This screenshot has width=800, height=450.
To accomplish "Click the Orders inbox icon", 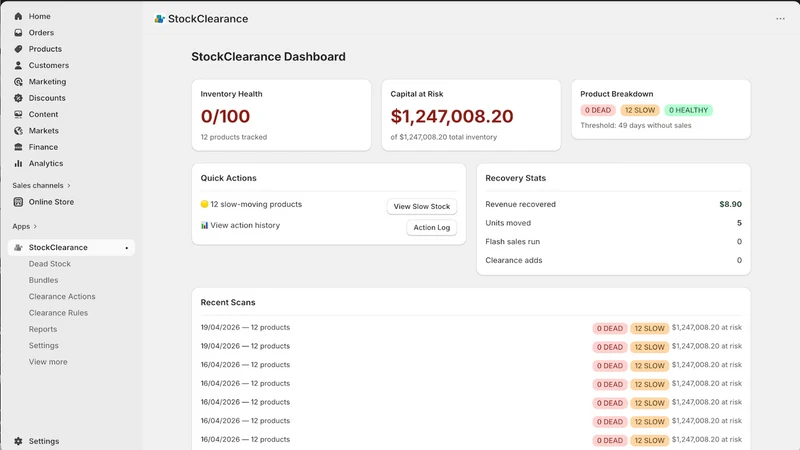I will pos(18,33).
